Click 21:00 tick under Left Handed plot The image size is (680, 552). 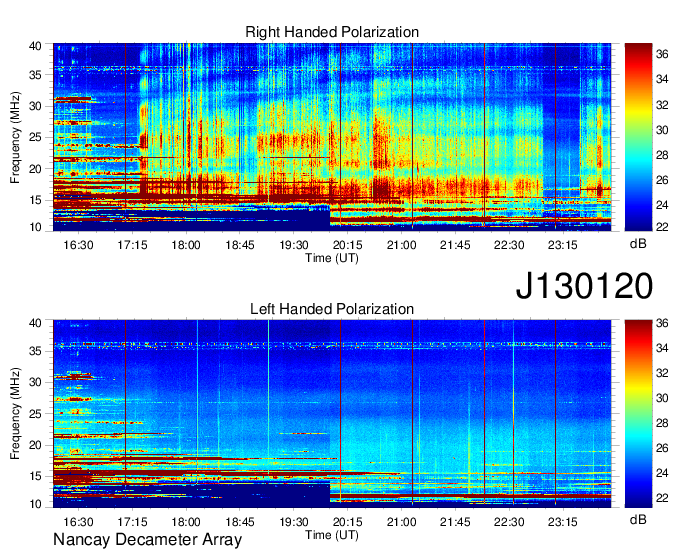coord(402,522)
